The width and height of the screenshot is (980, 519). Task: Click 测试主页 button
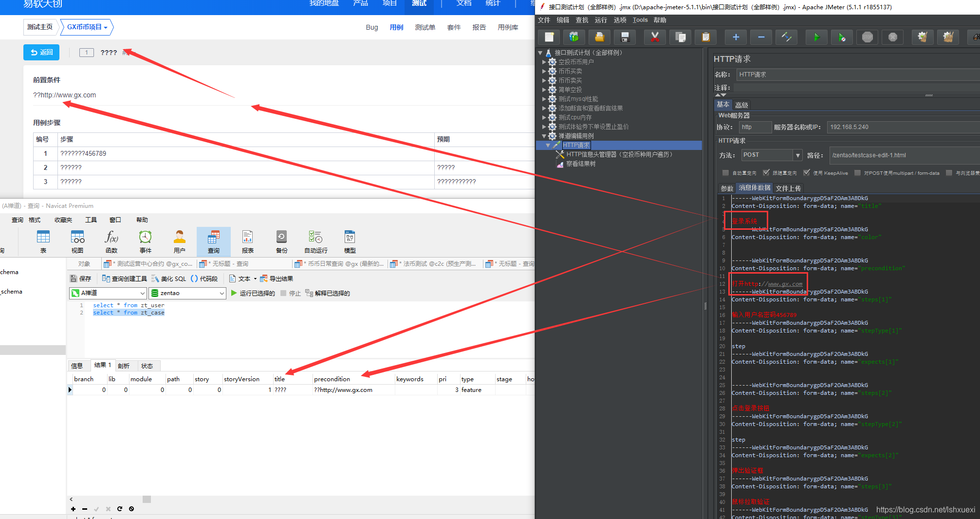[x=40, y=27]
